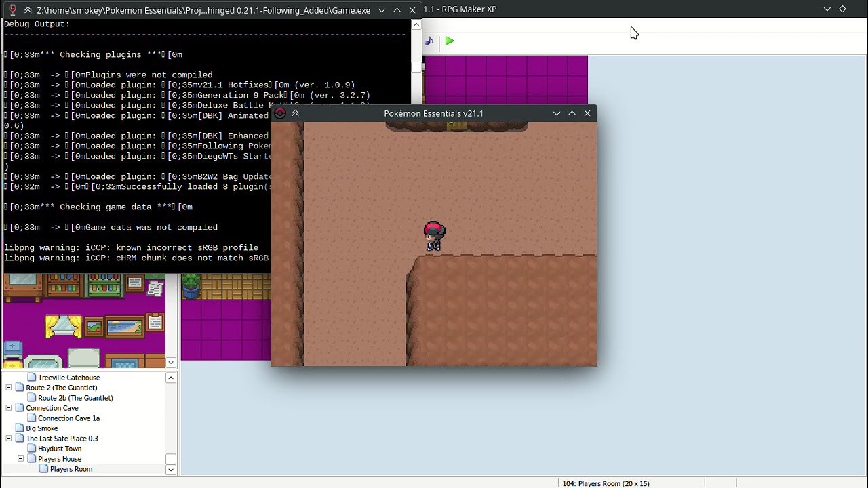Select the Players Room map

pos(71,469)
